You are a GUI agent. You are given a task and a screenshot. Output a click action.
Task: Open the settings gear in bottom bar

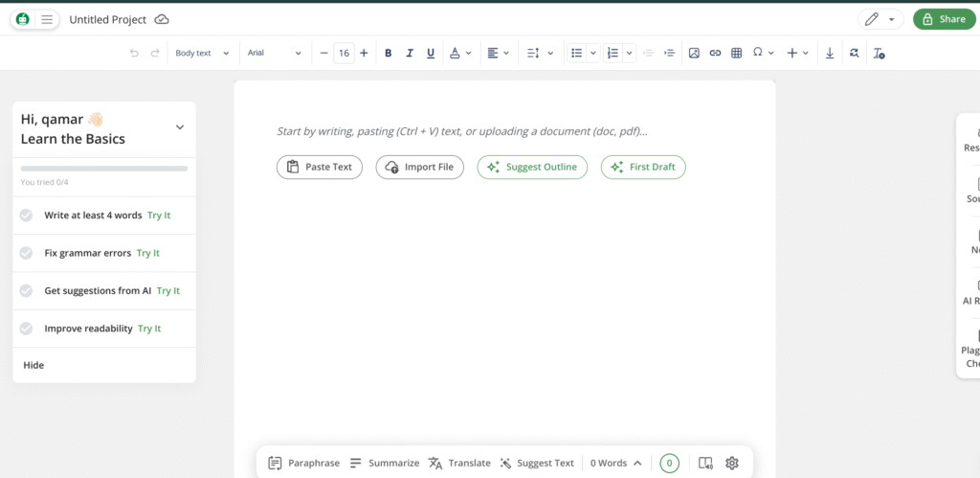(732, 463)
